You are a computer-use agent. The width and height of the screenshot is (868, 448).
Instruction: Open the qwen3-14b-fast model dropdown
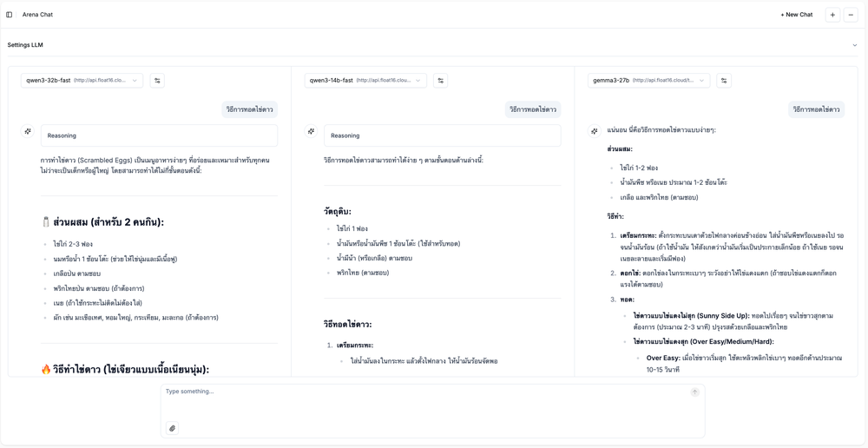365,81
